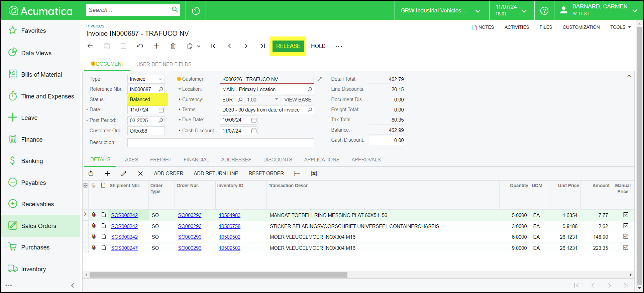Open the Receivables menu in sidebar

[x=37, y=204]
